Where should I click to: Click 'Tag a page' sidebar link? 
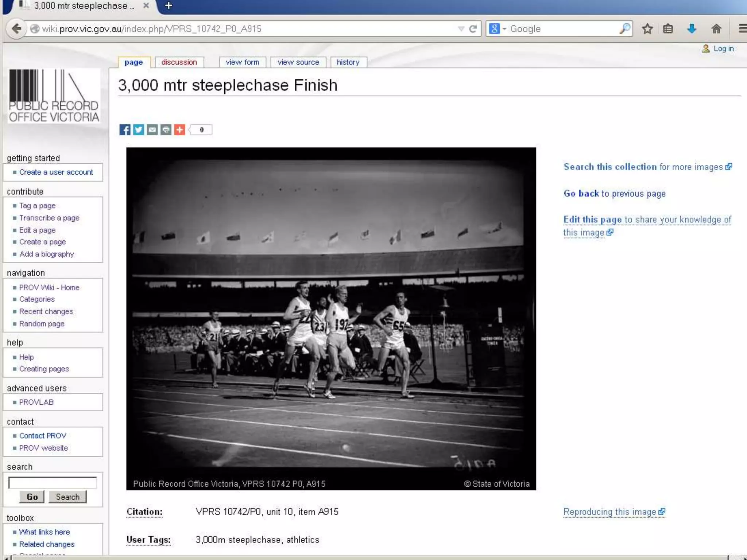pyautogui.click(x=37, y=206)
